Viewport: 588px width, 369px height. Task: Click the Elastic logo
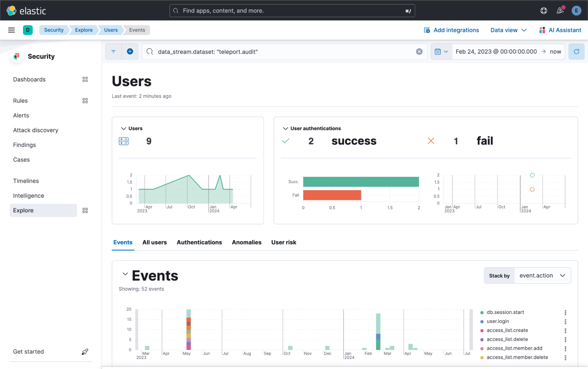pos(26,11)
